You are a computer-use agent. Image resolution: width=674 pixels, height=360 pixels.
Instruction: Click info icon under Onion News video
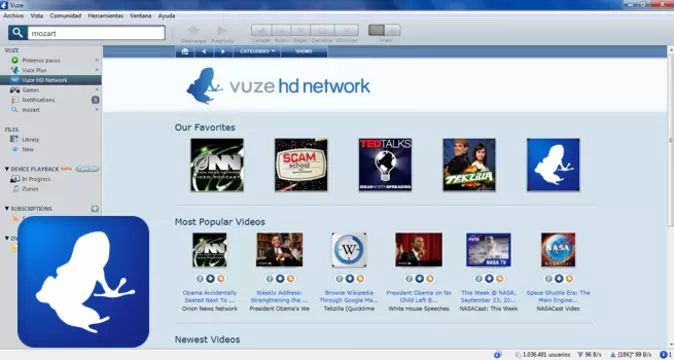point(200,278)
